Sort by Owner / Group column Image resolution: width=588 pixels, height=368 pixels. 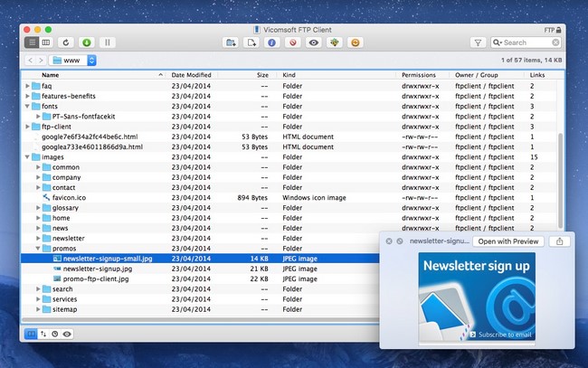click(476, 75)
